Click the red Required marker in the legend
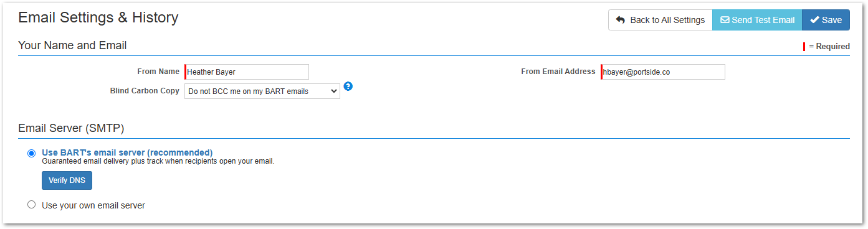The width and height of the screenshot is (868, 229). (x=804, y=47)
